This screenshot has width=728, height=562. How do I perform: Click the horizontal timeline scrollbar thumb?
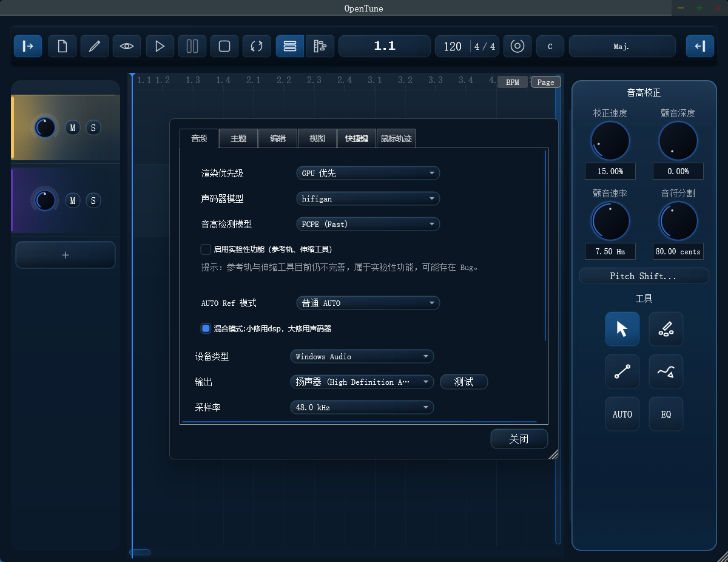(140, 552)
